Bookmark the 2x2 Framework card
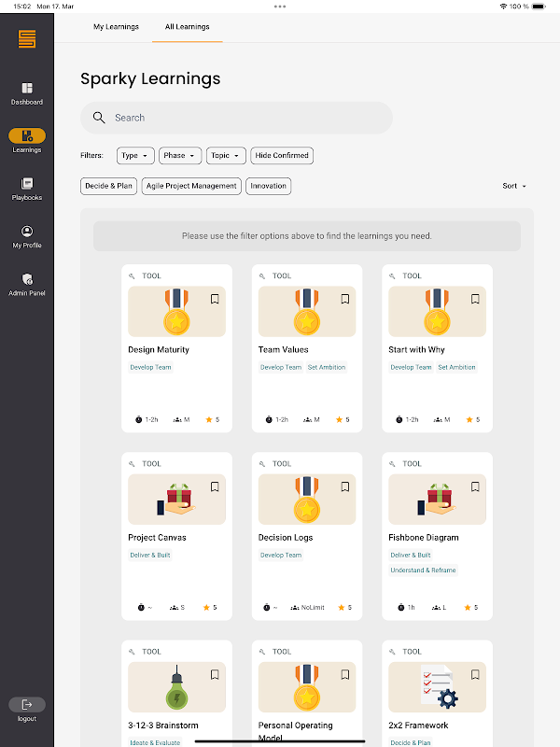The height and width of the screenshot is (747, 560). coord(475,674)
